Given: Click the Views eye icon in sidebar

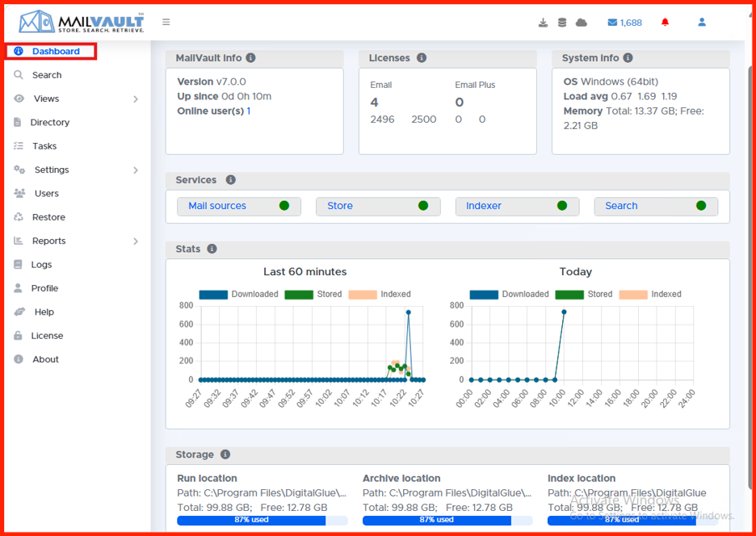Looking at the screenshot, I should (19, 98).
